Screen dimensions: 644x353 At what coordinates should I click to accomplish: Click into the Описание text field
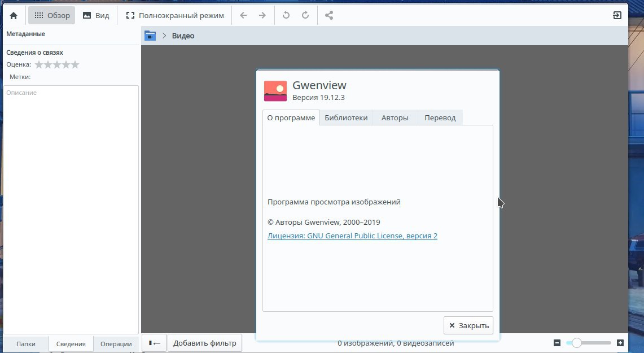(71, 210)
